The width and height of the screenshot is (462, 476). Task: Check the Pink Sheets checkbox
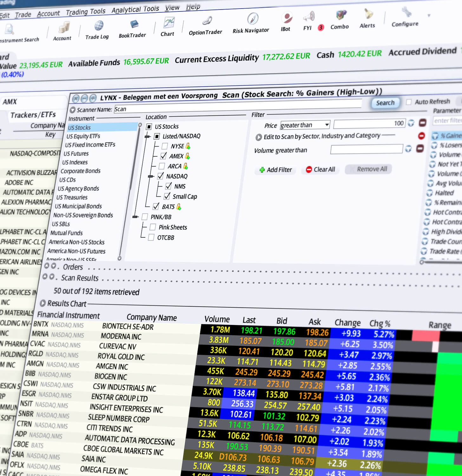click(153, 227)
